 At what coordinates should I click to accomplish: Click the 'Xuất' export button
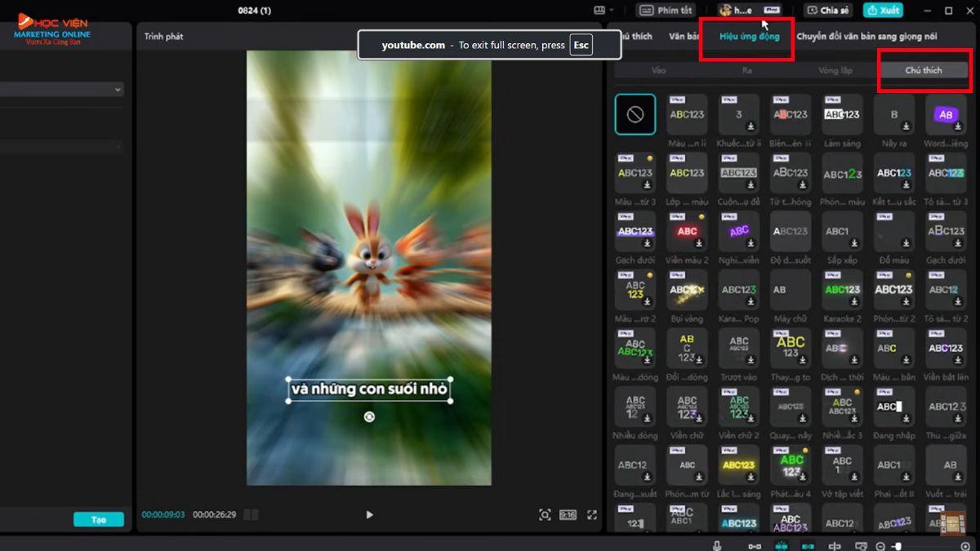(883, 11)
